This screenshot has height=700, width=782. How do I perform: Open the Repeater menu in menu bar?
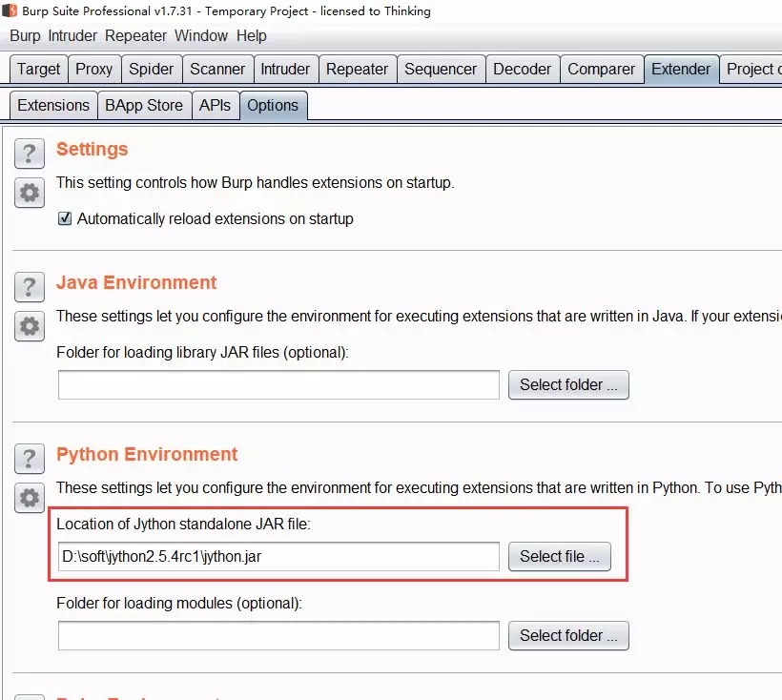pyautogui.click(x=135, y=36)
